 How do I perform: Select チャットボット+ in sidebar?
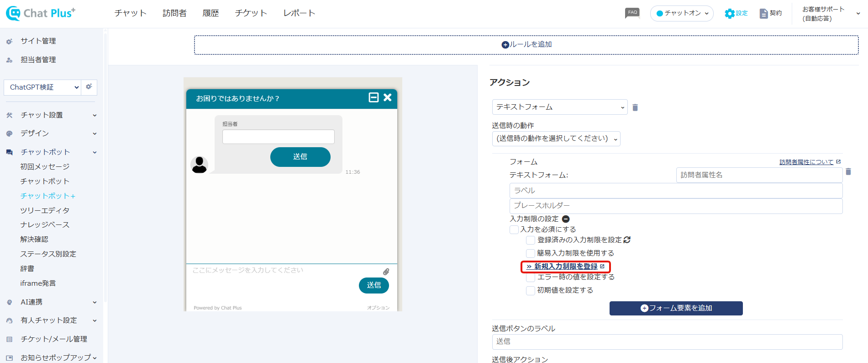click(48, 196)
